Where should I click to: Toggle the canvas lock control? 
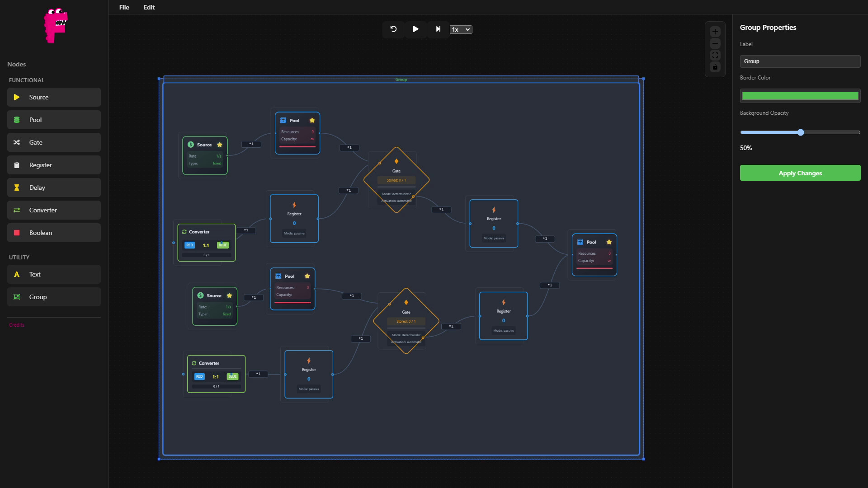coord(715,67)
